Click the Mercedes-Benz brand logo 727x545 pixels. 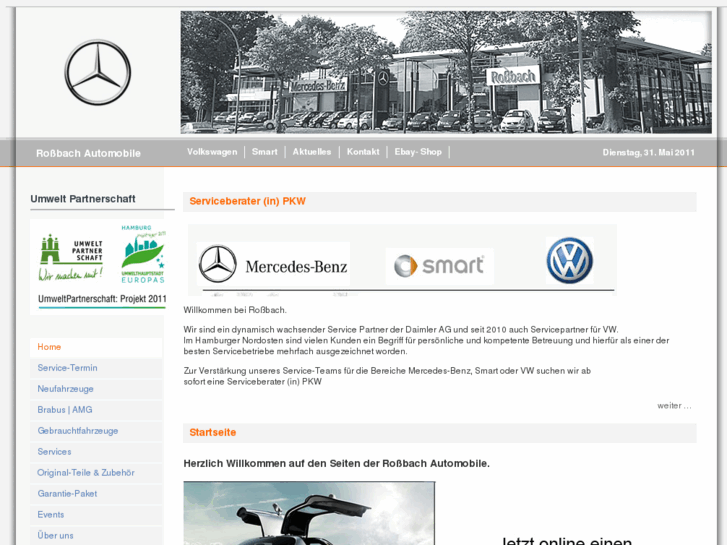pos(273,264)
